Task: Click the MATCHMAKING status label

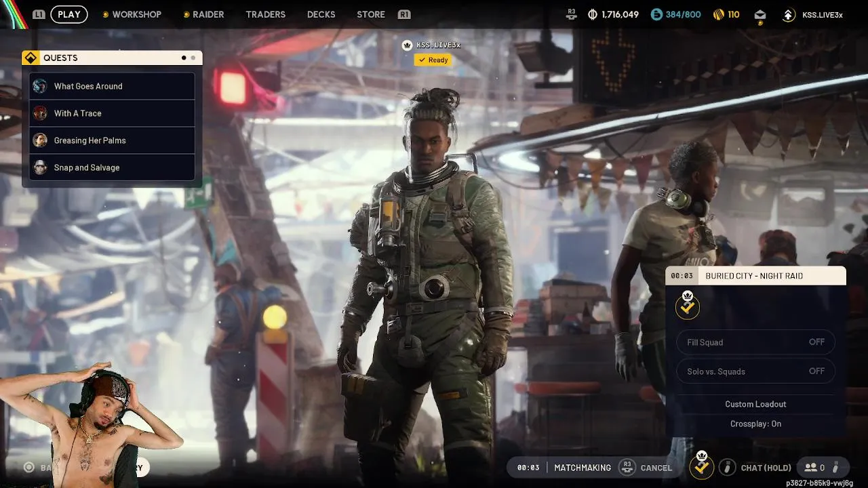Action: (x=583, y=468)
